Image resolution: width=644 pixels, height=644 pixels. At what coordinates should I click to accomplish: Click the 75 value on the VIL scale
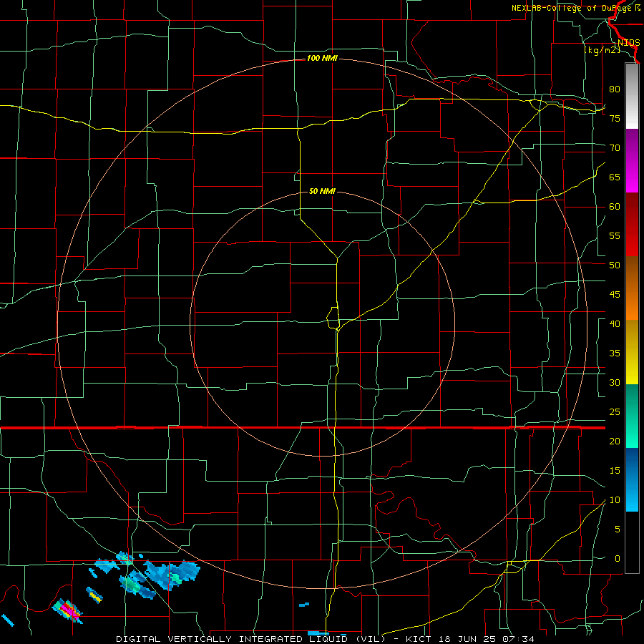coord(615,118)
